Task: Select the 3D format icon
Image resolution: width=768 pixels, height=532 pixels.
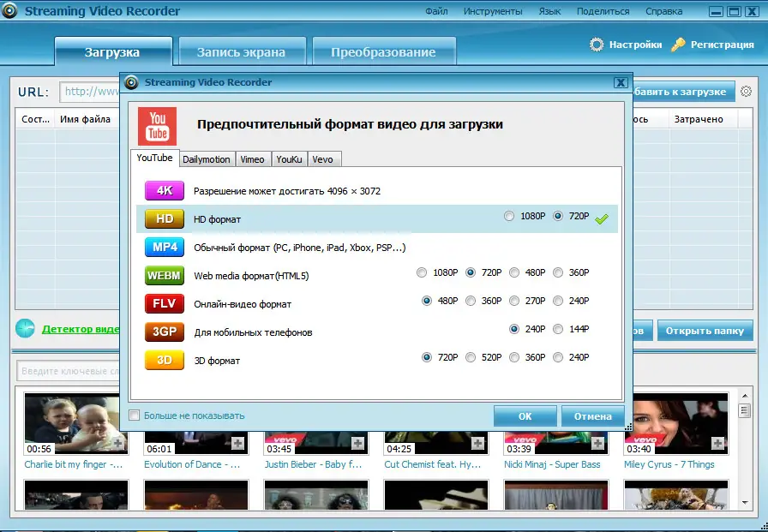Action: (x=164, y=360)
